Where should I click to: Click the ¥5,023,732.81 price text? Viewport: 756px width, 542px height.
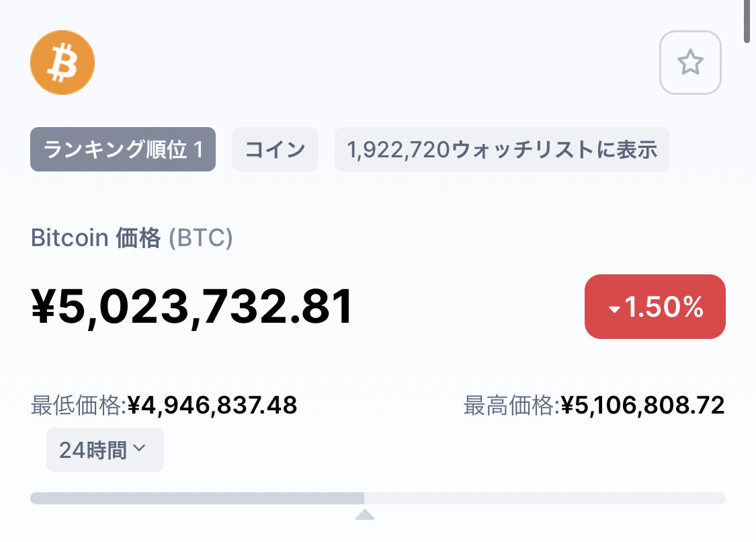click(x=192, y=307)
